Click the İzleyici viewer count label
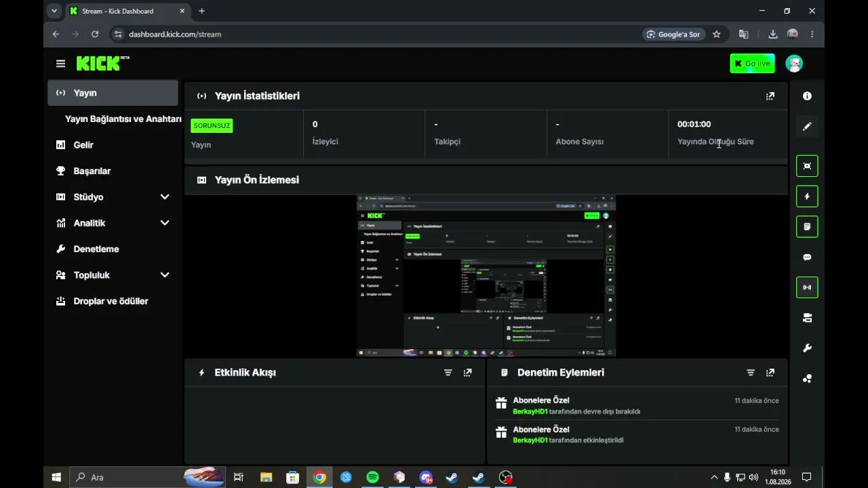Screen dimensions: 868x488 [325, 142]
